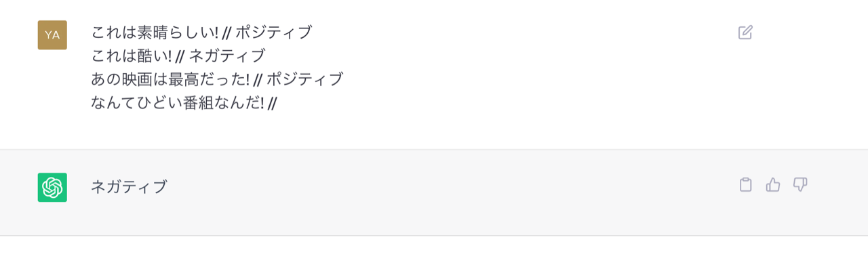The width and height of the screenshot is (868, 269).
Task: Click the YA user avatar
Action: click(x=52, y=35)
